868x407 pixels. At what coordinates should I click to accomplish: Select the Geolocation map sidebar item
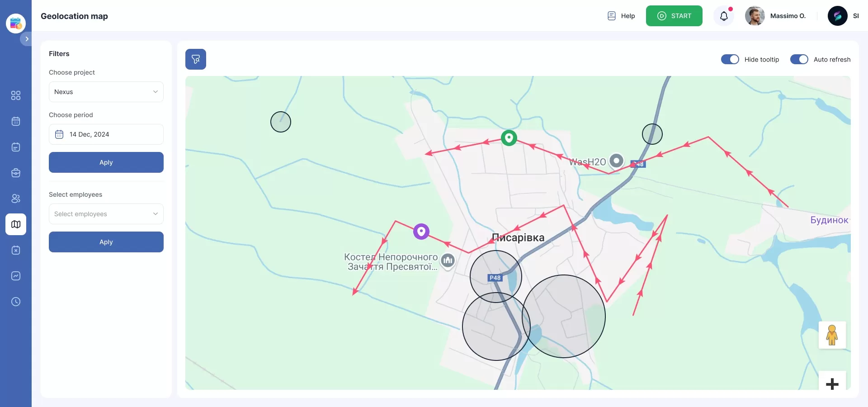[16, 224]
